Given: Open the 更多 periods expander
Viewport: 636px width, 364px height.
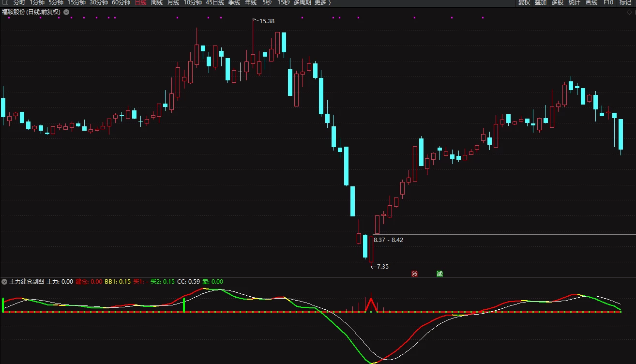Looking at the screenshot, I should 322,2.
